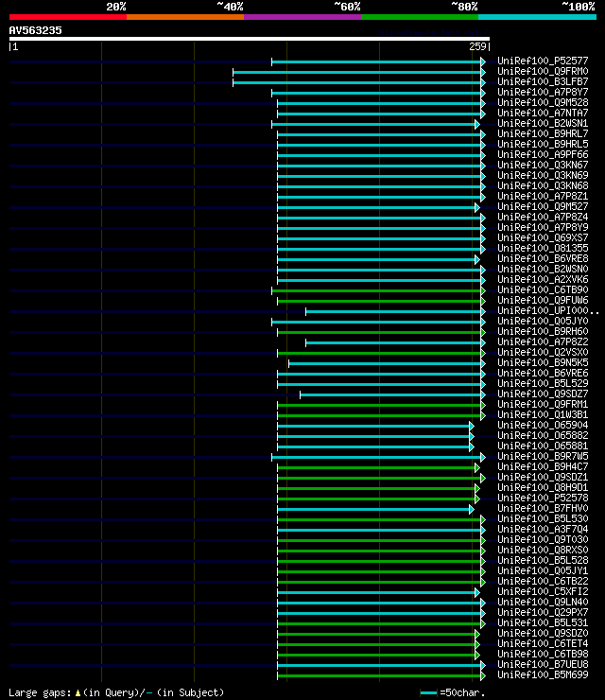Select the UniRef100_Q2VSX0 label
This screenshot has height=700, width=605.
click(x=543, y=353)
